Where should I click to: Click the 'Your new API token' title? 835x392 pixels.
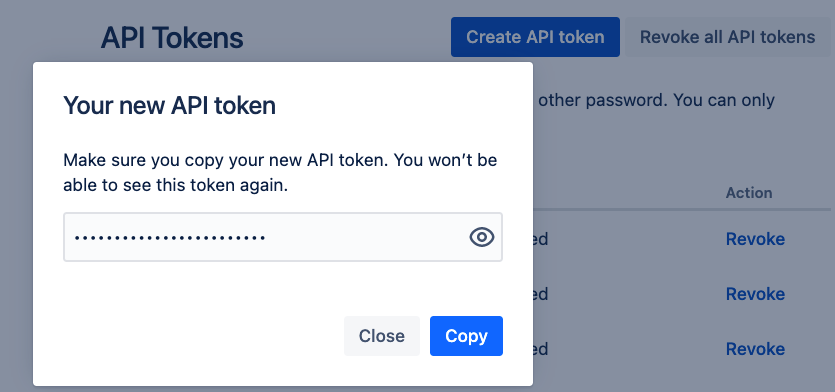point(169,105)
